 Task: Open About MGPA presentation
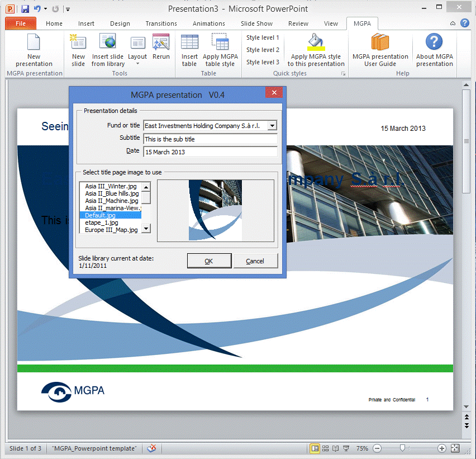[x=435, y=50]
